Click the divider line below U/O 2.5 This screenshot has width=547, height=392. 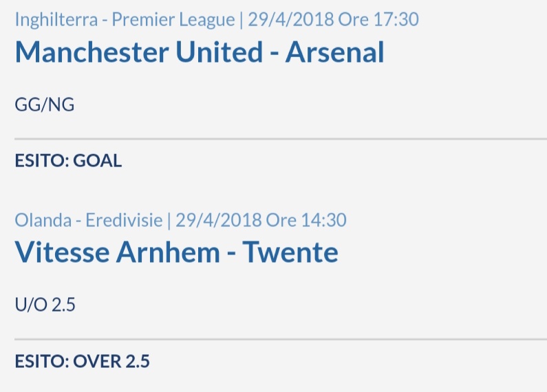(281, 338)
